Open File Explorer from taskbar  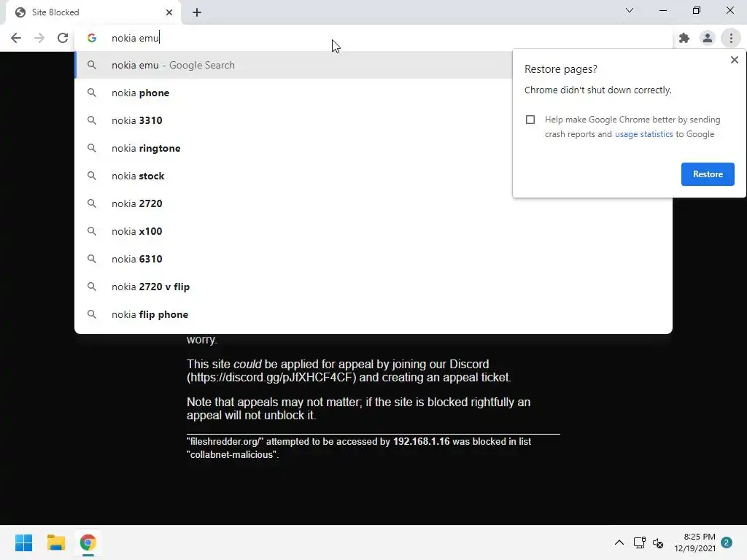pos(55,542)
